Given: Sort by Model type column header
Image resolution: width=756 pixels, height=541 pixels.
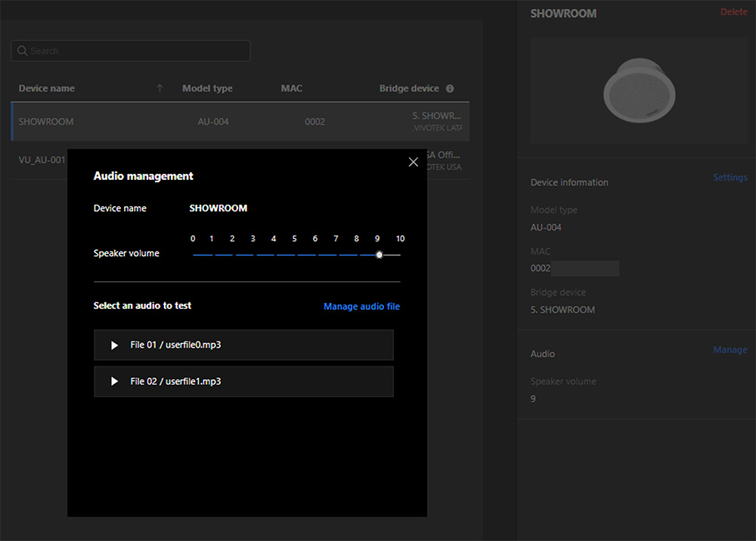Looking at the screenshot, I should click(207, 88).
